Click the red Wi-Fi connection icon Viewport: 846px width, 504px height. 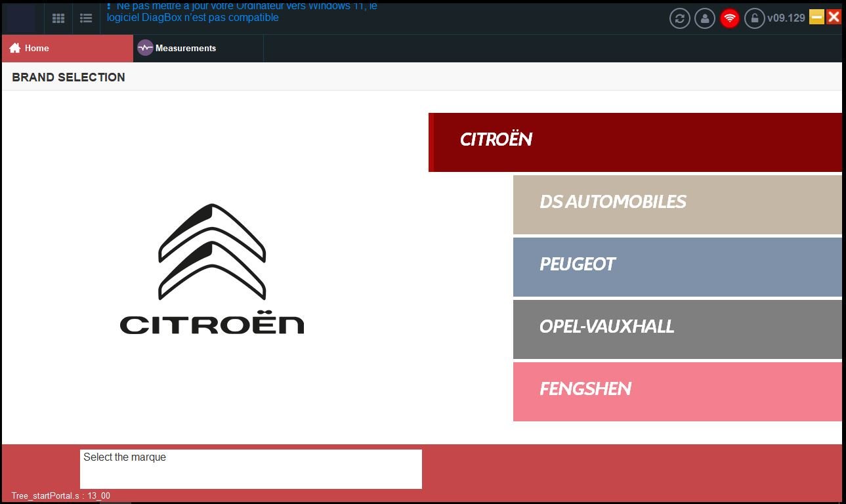[x=730, y=18]
